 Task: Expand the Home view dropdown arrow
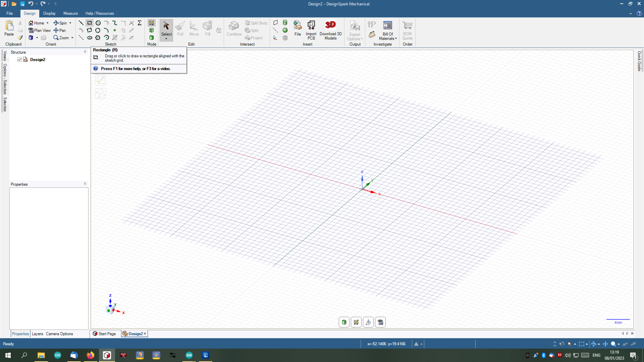[x=47, y=23]
